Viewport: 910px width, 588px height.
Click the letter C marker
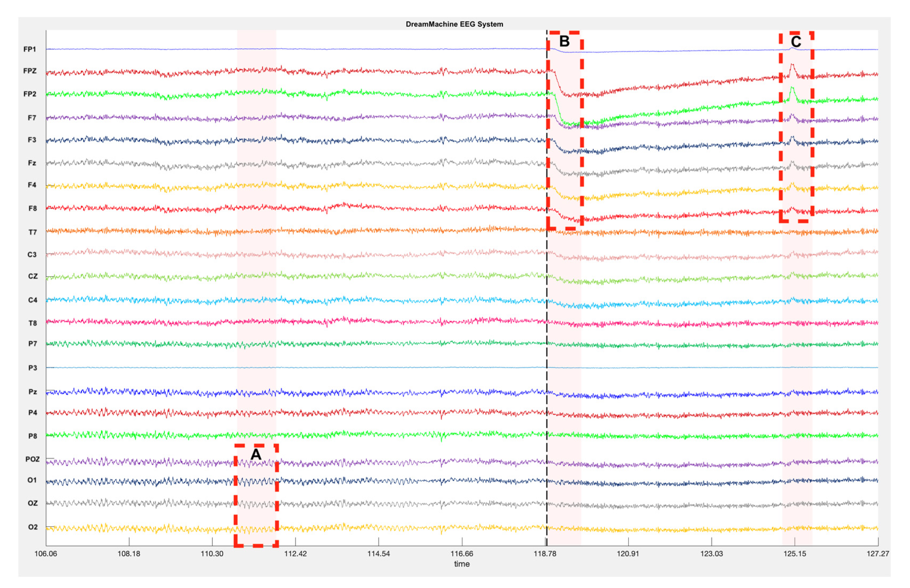pos(796,41)
